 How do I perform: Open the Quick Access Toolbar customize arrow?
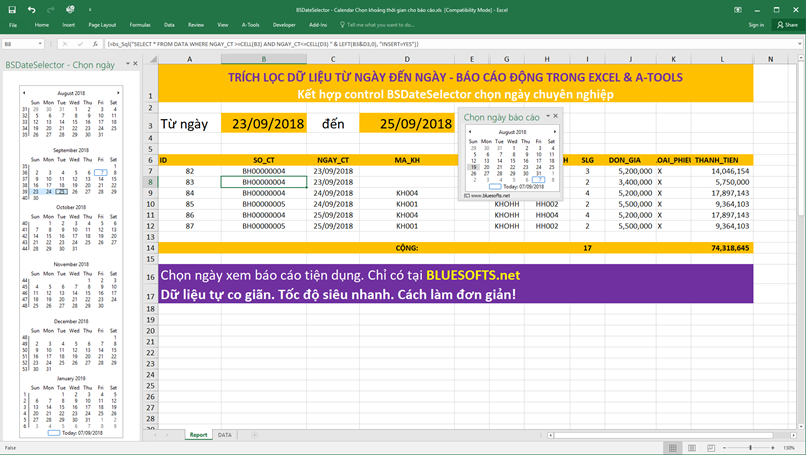89,9
